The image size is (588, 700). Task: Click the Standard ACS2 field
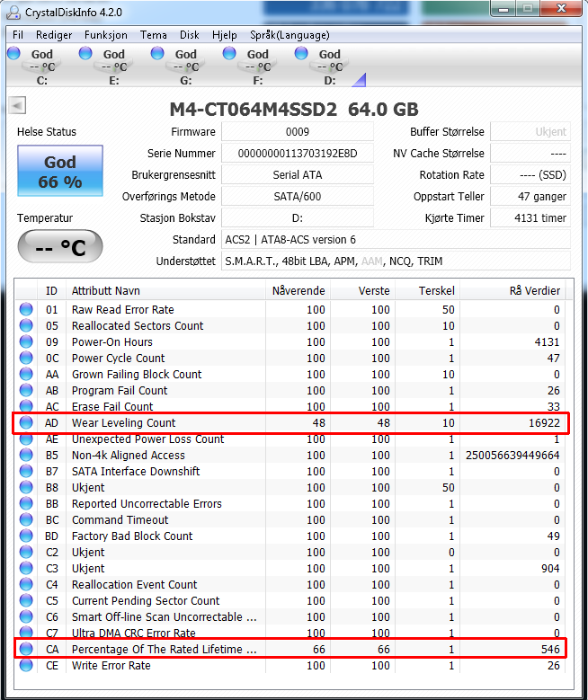pyautogui.click(x=396, y=240)
